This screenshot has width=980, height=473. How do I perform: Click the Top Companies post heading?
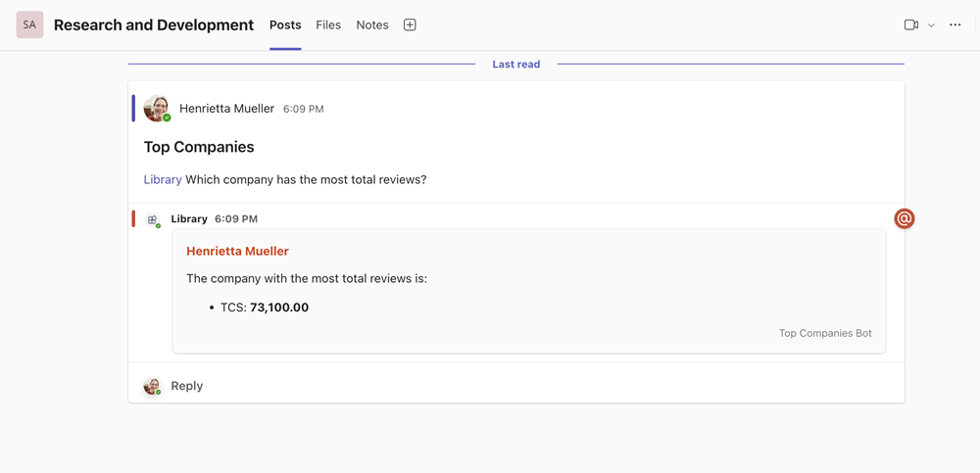pyautogui.click(x=199, y=147)
